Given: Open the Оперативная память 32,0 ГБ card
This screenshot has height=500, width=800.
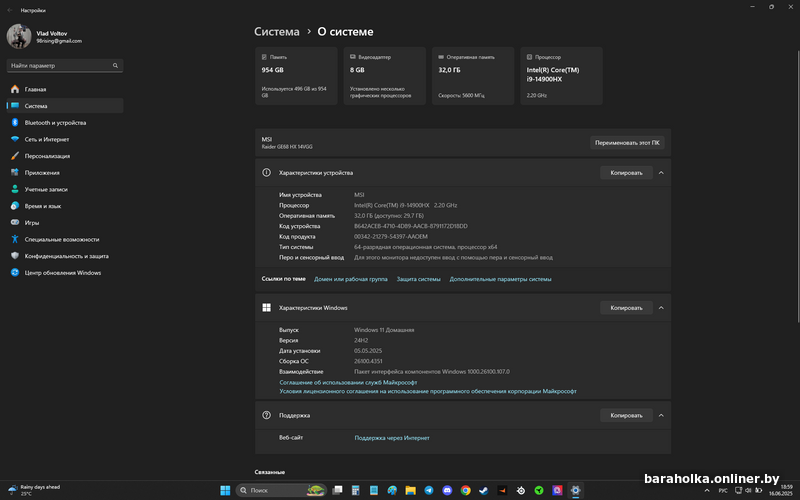Looking at the screenshot, I should coord(473,76).
